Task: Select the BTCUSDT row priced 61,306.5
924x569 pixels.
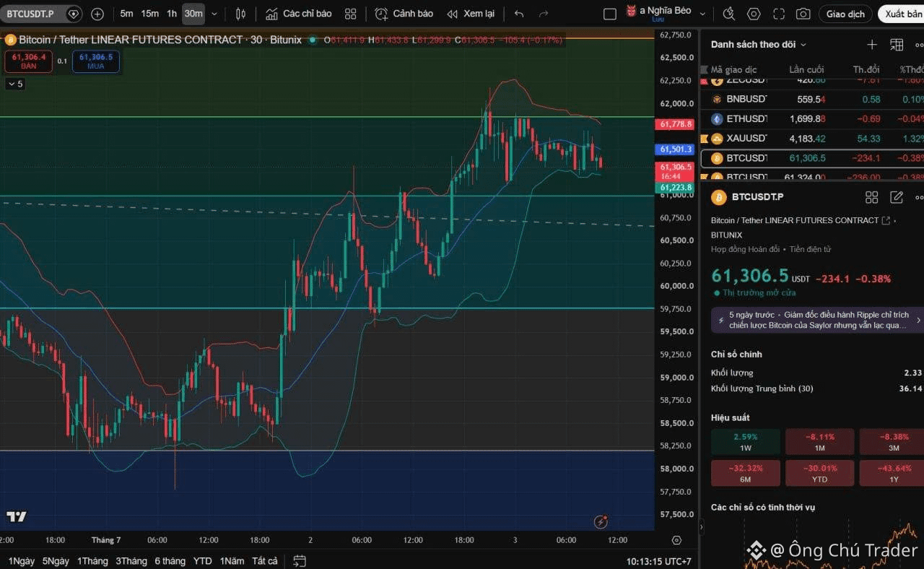Action: click(x=812, y=157)
